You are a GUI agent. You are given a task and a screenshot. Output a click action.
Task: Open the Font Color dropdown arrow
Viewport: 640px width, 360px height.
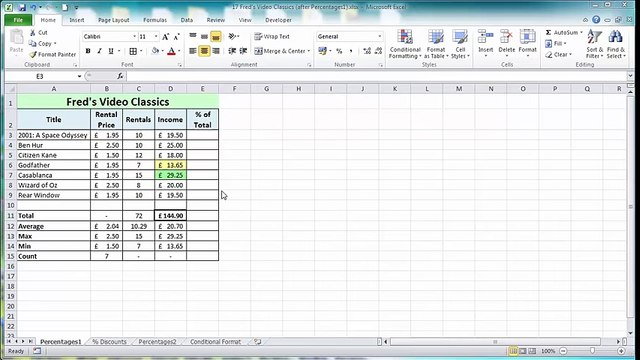[x=179, y=51]
